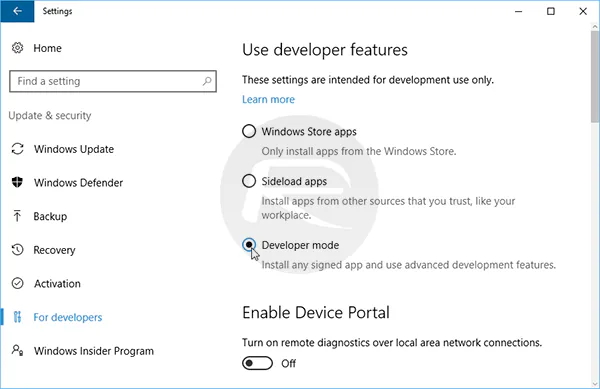Toggle the Enable Device Portal switch
The image size is (600, 389).
tap(257, 363)
